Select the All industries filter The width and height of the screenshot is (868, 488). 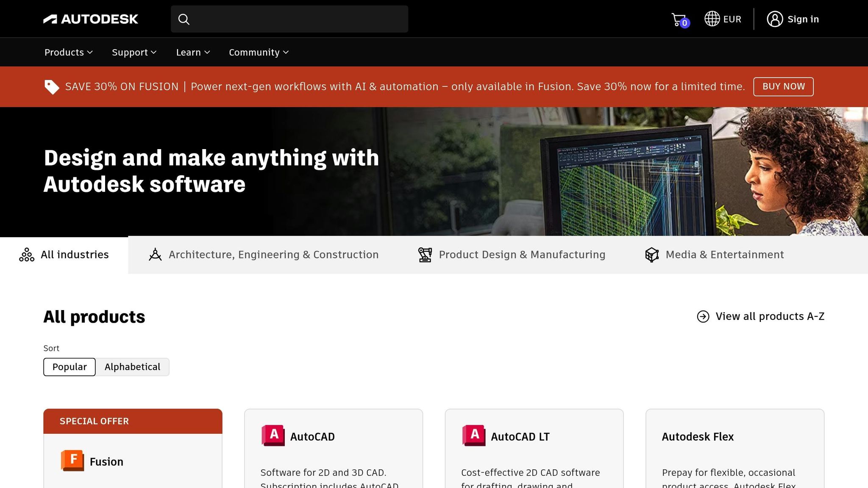64,255
